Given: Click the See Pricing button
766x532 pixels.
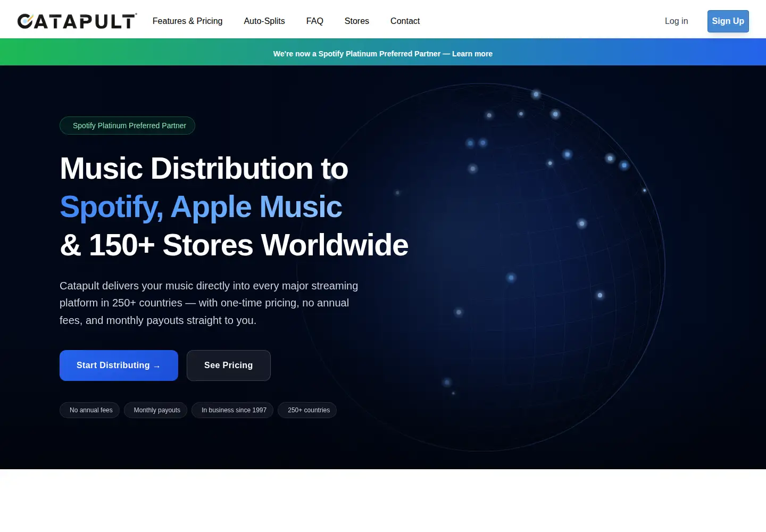Looking at the screenshot, I should click(229, 365).
